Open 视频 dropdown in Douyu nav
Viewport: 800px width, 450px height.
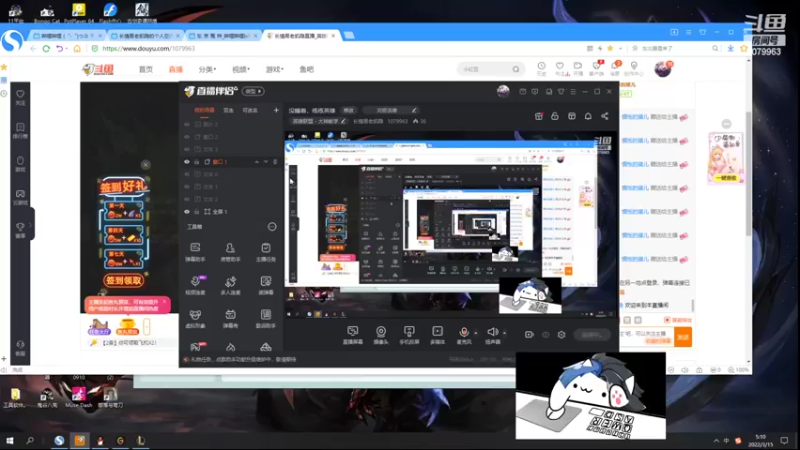click(x=241, y=69)
